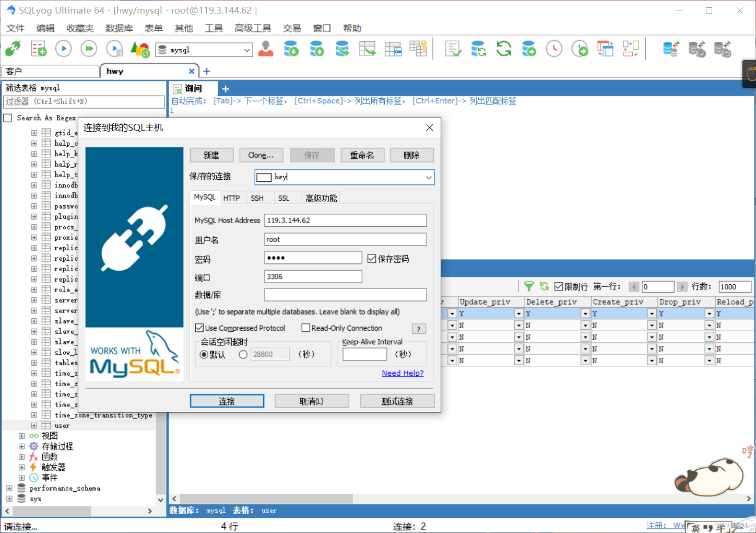The height and width of the screenshot is (533, 756).
Task: Click the 新建 button
Action: pos(211,155)
